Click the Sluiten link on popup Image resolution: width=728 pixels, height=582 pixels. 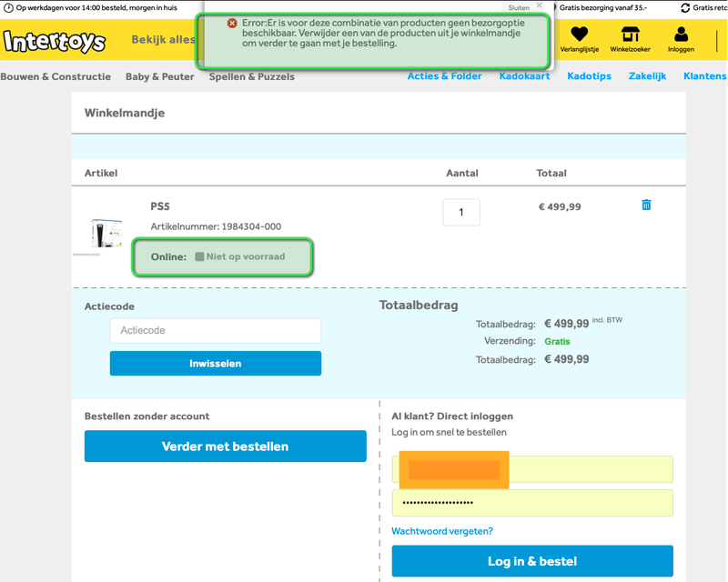(x=519, y=8)
